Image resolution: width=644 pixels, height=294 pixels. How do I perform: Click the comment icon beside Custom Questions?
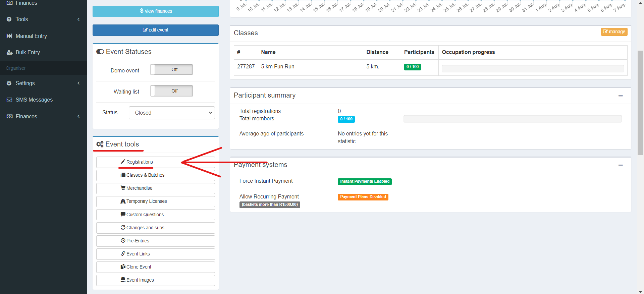pos(123,215)
